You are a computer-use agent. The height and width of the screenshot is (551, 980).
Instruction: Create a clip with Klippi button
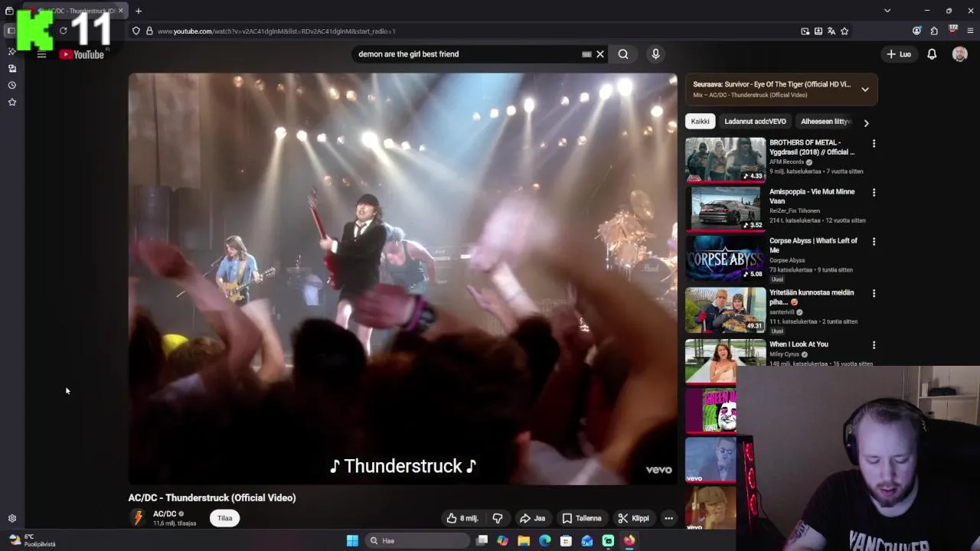[x=634, y=518]
